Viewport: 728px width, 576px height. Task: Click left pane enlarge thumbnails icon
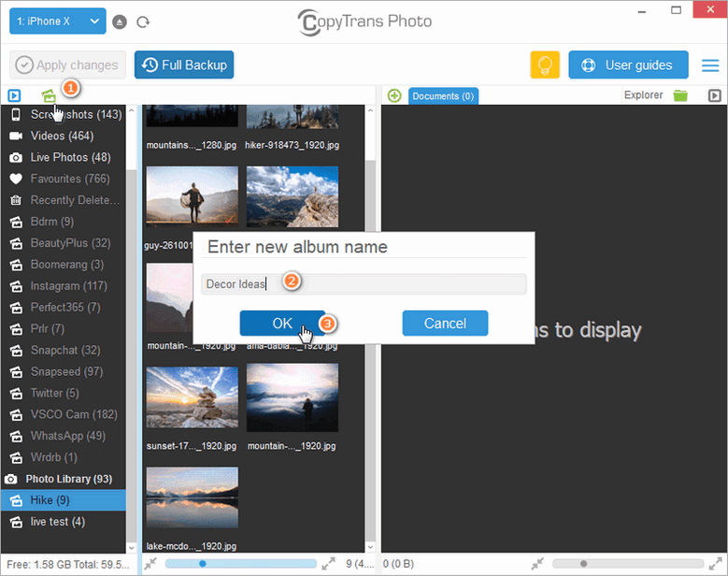coord(328,564)
